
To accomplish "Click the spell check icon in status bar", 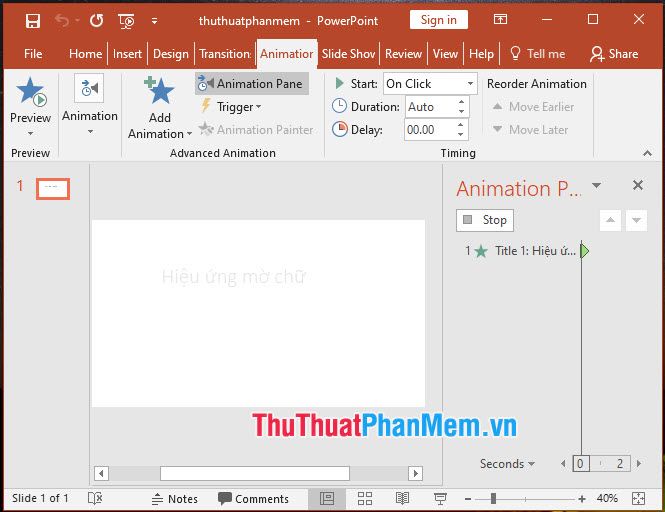I will pyautogui.click(x=95, y=498).
